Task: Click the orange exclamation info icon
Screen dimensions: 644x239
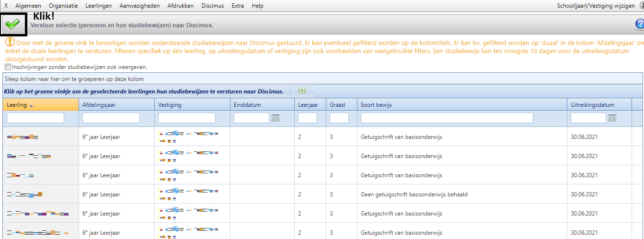Action: click(x=10, y=43)
